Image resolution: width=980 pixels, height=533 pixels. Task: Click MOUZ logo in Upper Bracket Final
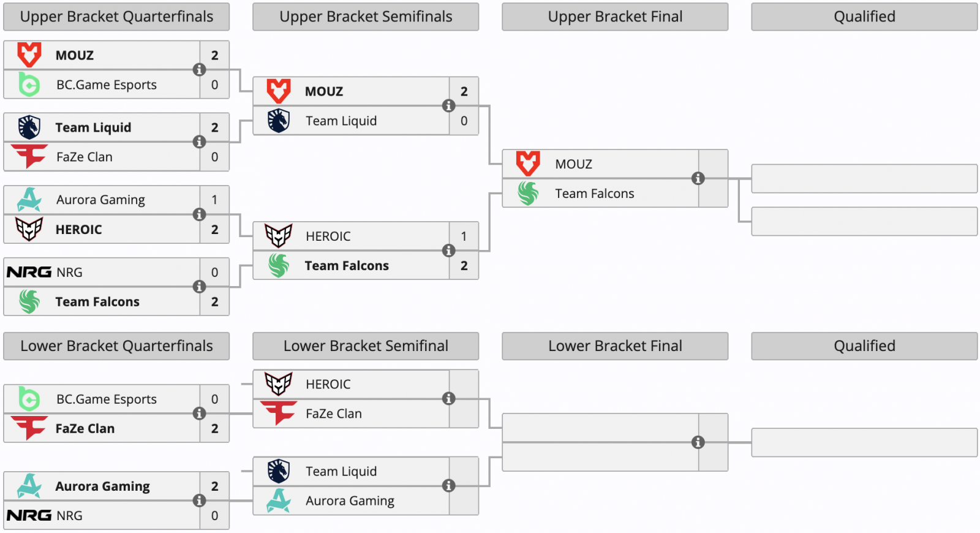coord(528,164)
